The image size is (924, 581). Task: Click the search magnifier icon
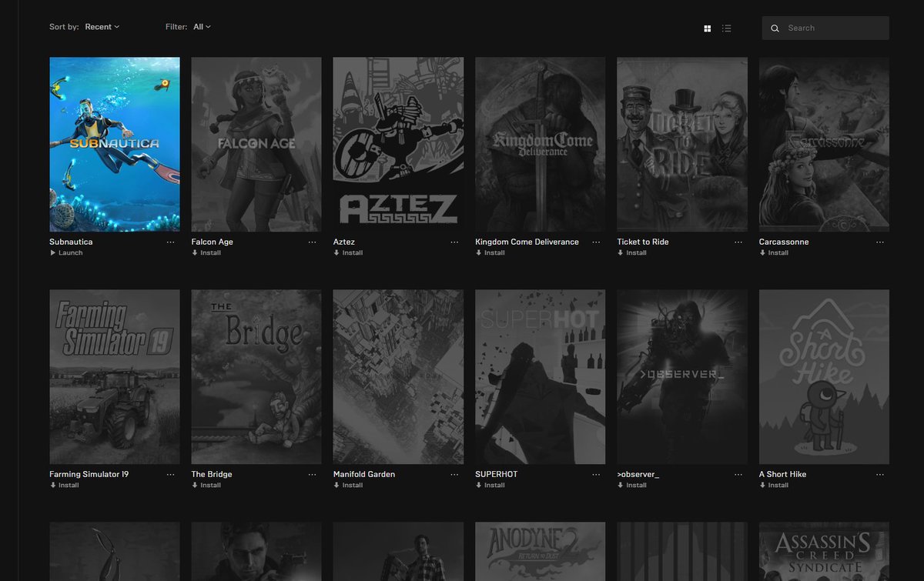pyautogui.click(x=775, y=28)
